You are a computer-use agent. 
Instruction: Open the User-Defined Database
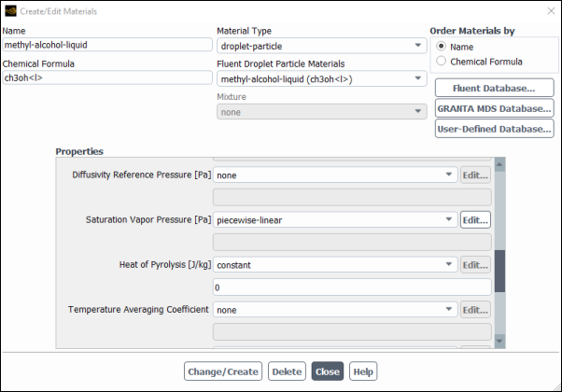pyautogui.click(x=494, y=129)
